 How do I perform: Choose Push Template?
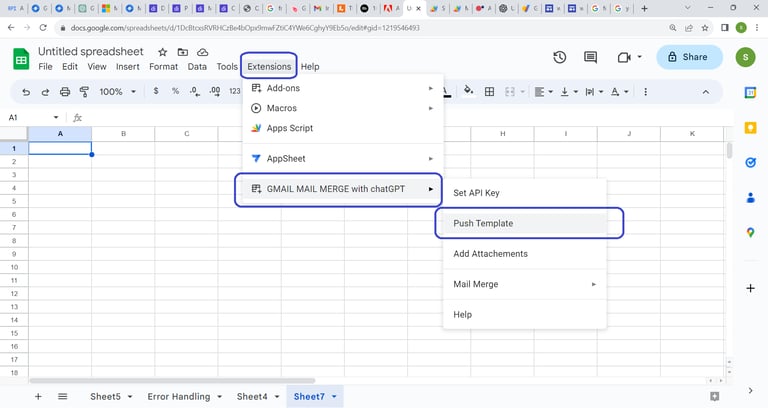pyautogui.click(x=525, y=223)
